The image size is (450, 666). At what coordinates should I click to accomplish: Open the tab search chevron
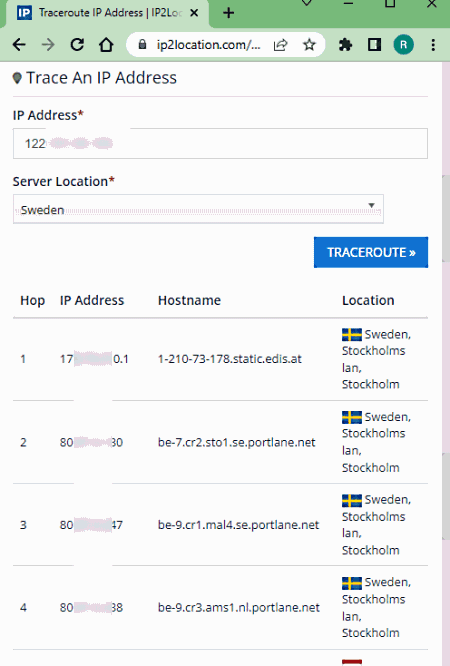point(306,3)
